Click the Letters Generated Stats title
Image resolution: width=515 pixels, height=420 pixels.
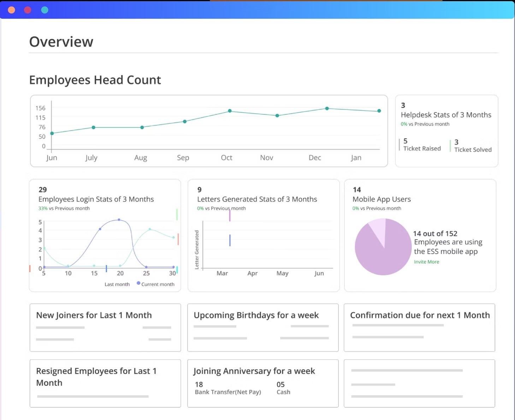257,199
